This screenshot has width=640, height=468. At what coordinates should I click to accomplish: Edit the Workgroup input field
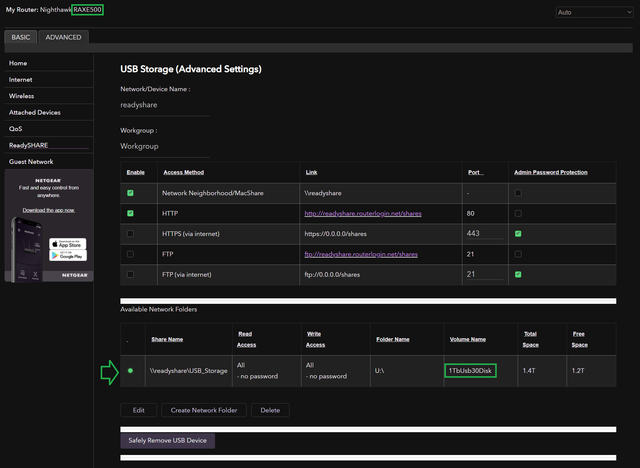(x=165, y=146)
